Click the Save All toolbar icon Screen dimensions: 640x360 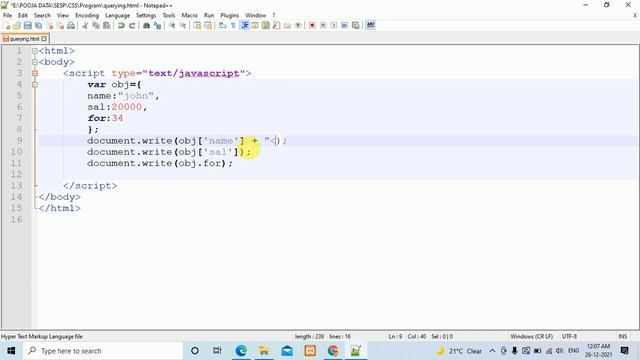pyautogui.click(x=38, y=25)
